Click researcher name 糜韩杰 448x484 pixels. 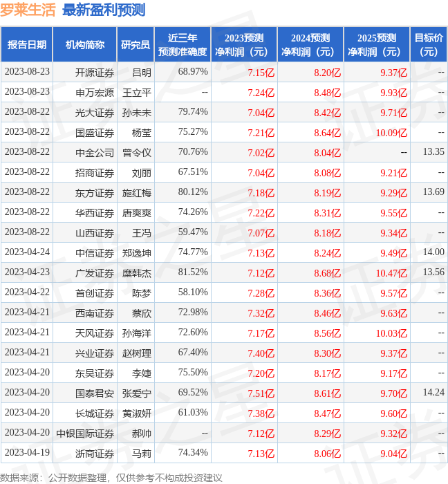pyautogui.click(x=137, y=273)
